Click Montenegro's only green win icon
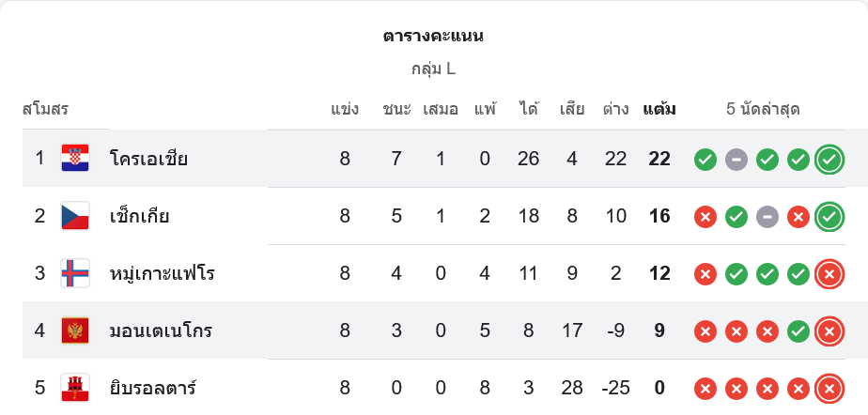Viewport: 868px width, 415px height. [x=798, y=331]
